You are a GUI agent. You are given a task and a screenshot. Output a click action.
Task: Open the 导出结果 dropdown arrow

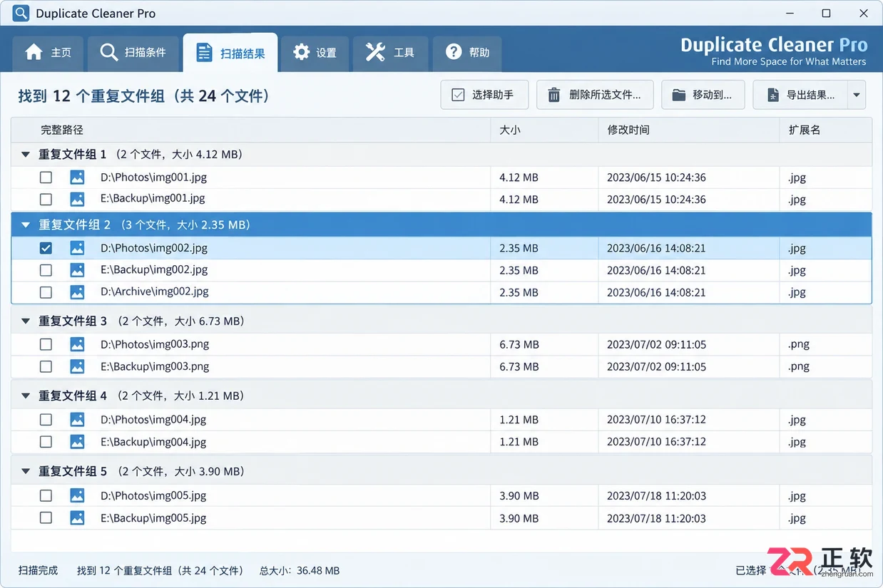coord(857,95)
